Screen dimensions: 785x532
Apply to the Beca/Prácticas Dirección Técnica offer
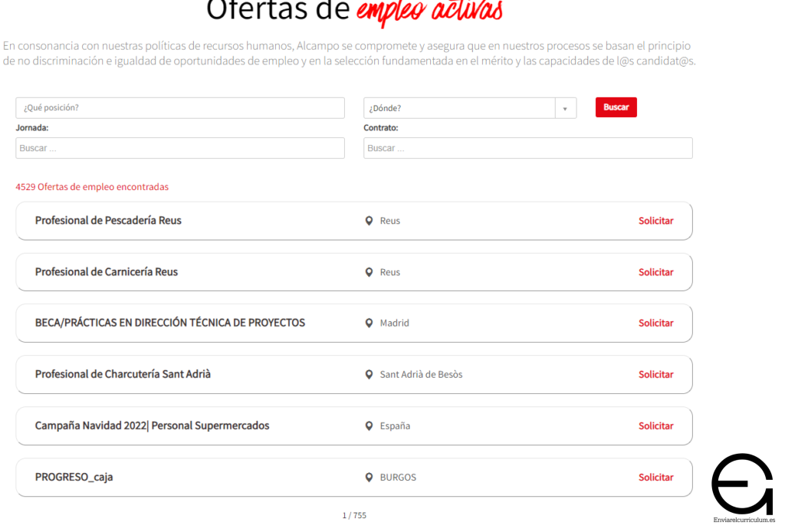[655, 323]
